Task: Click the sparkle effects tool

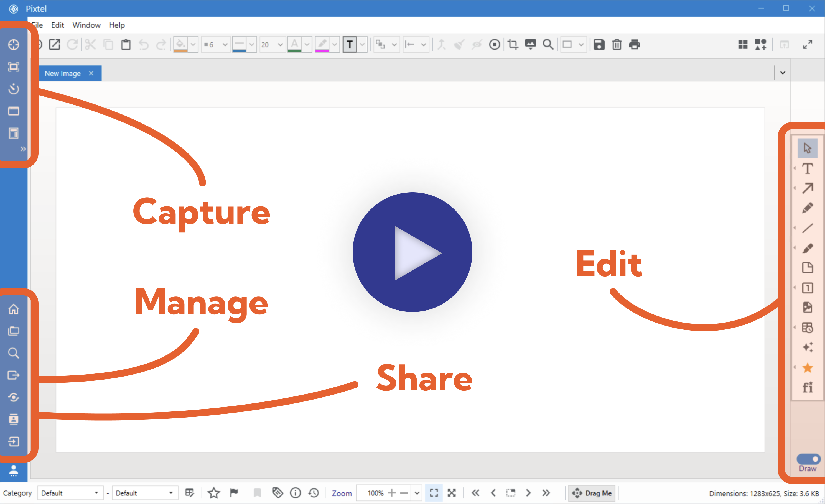Action: 807,347
